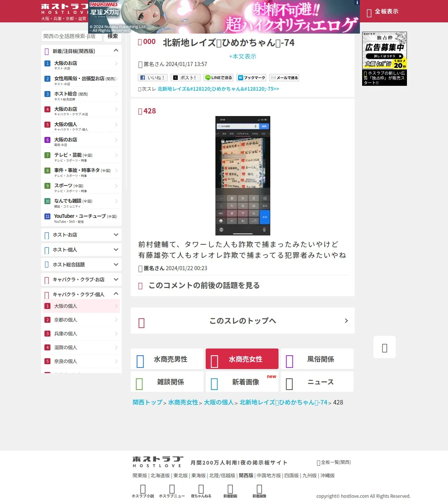The width and height of the screenshot is (448, 503).
Task: Select the 新着画像 category tab
Action: [x=242, y=382]
